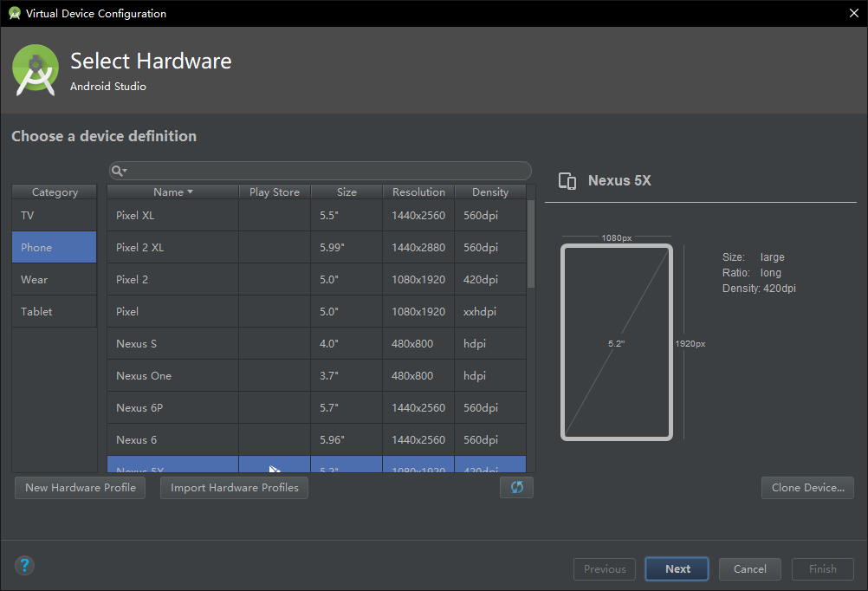The width and height of the screenshot is (868, 591).
Task: Open the help question mark icon
Action: point(24,566)
